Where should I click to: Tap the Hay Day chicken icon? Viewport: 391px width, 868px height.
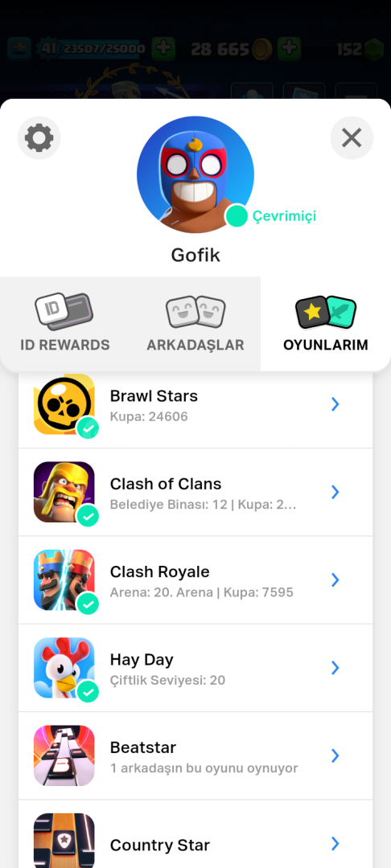64,668
